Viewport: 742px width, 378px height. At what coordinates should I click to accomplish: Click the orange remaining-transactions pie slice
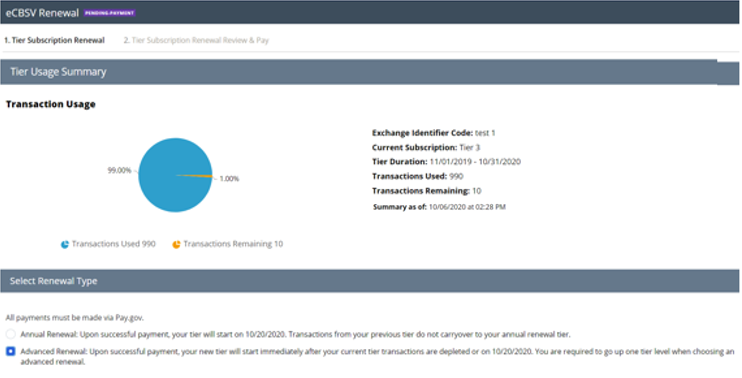click(201, 176)
